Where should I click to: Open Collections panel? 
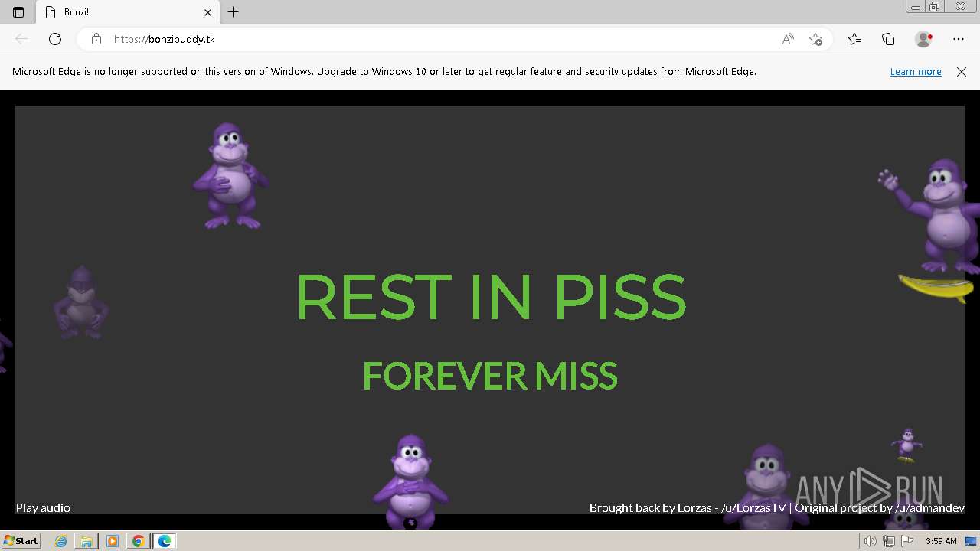click(x=888, y=39)
